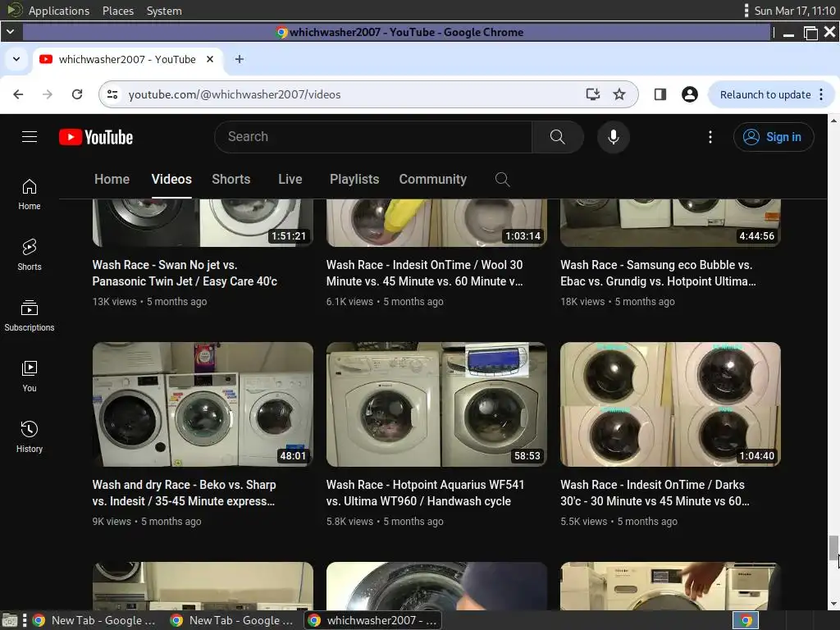Focus the YouTube search field
This screenshot has width=840, height=630.
373,137
